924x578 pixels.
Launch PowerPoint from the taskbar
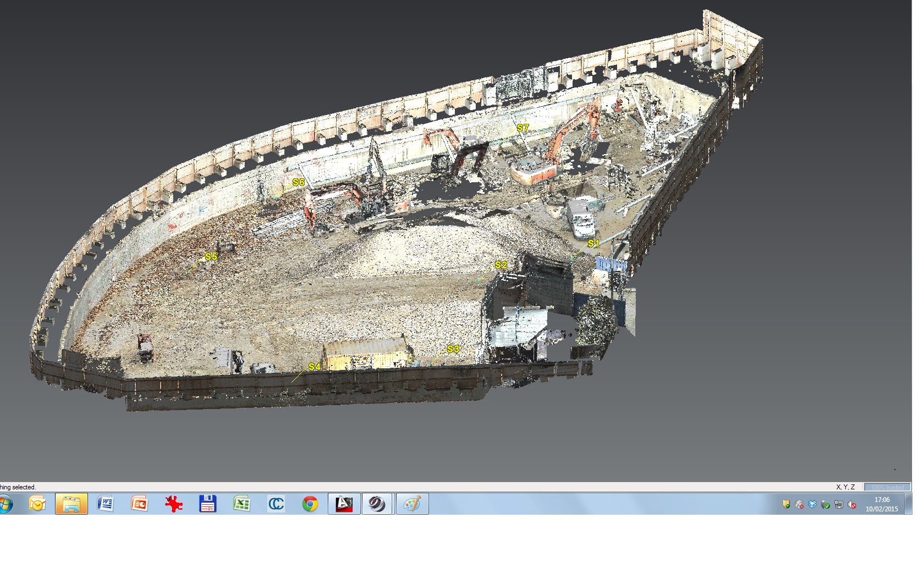[x=140, y=504]
